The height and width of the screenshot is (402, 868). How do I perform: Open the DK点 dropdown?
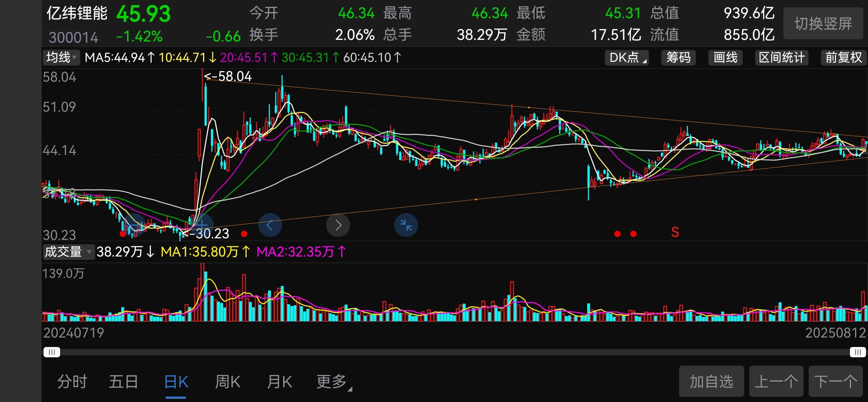[x=627, y=57]
